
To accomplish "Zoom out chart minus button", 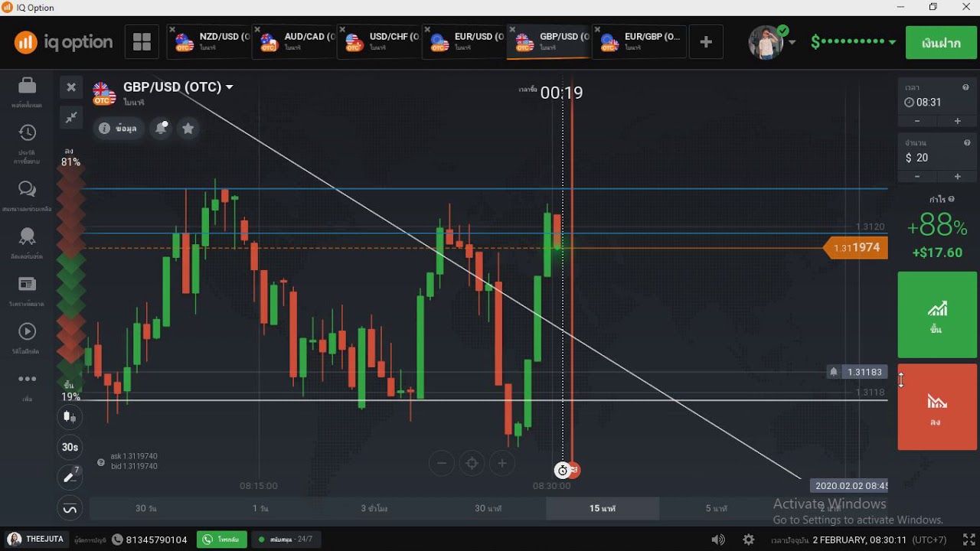I will tap(442, 462).
